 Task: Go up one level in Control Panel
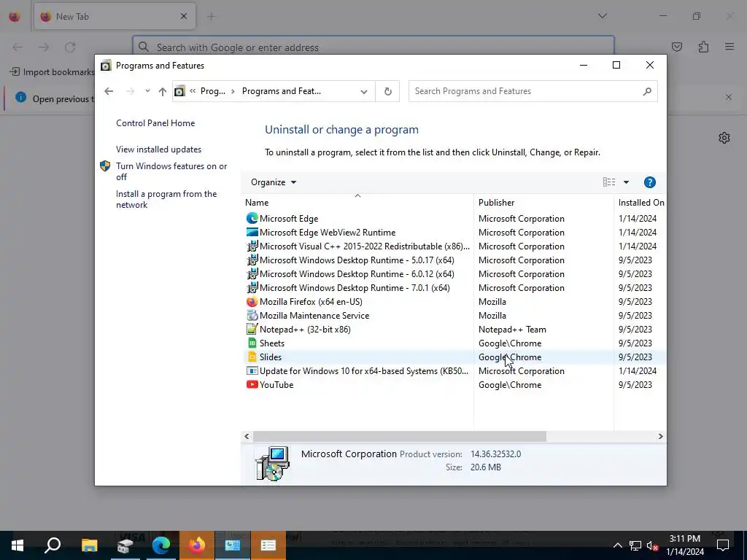point(163,91)
